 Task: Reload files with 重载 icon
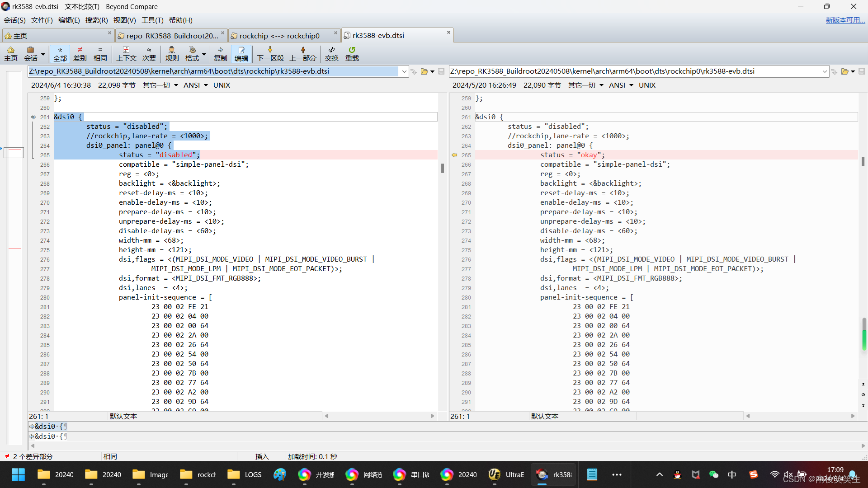(x=352, y=53)
